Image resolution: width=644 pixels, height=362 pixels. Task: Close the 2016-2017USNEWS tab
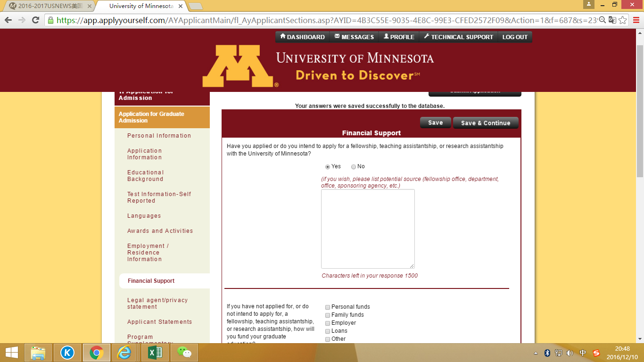[90, 6]
